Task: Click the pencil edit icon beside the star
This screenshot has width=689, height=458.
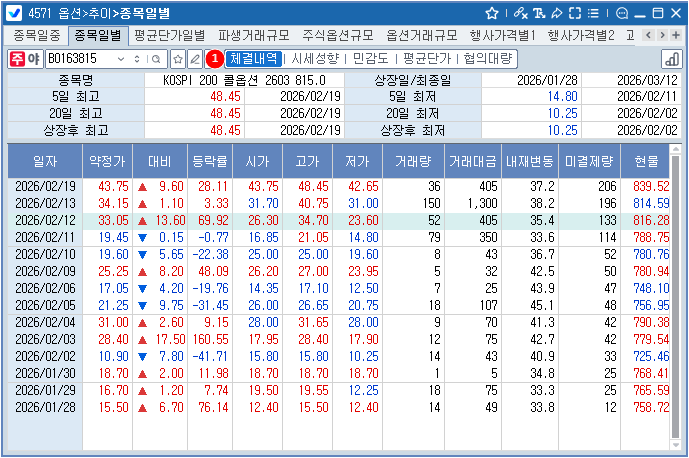Action: [x=195, y=59]
